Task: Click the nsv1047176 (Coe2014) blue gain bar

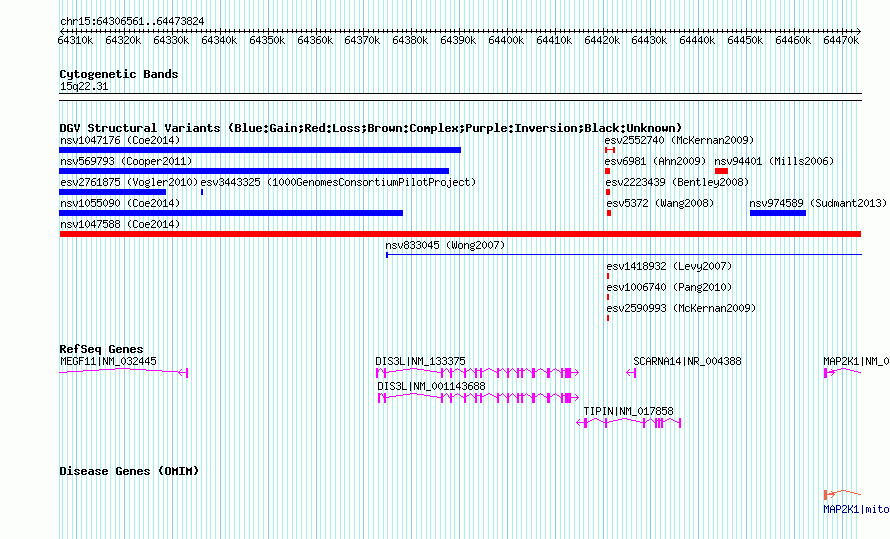Action: coord(260,150)
